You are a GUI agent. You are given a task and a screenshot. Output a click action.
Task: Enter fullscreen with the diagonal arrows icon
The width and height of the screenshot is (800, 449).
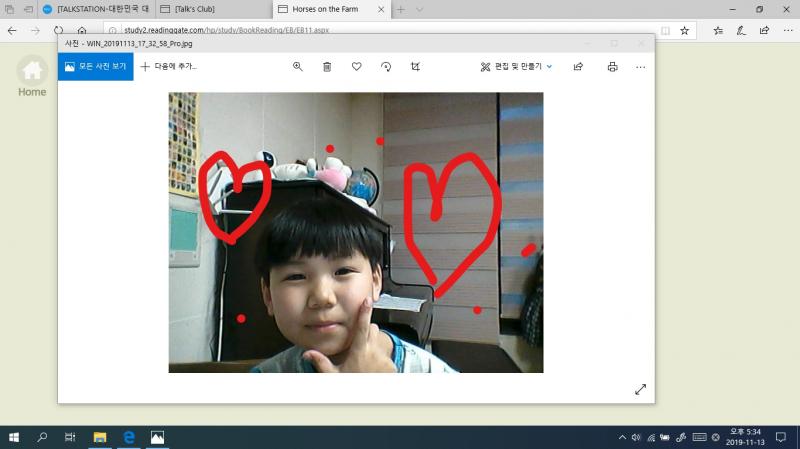641,389
